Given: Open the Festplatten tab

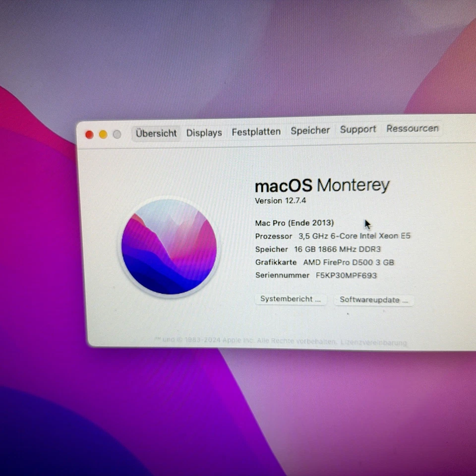Looking at the screenshot, I should coord(256,132).
